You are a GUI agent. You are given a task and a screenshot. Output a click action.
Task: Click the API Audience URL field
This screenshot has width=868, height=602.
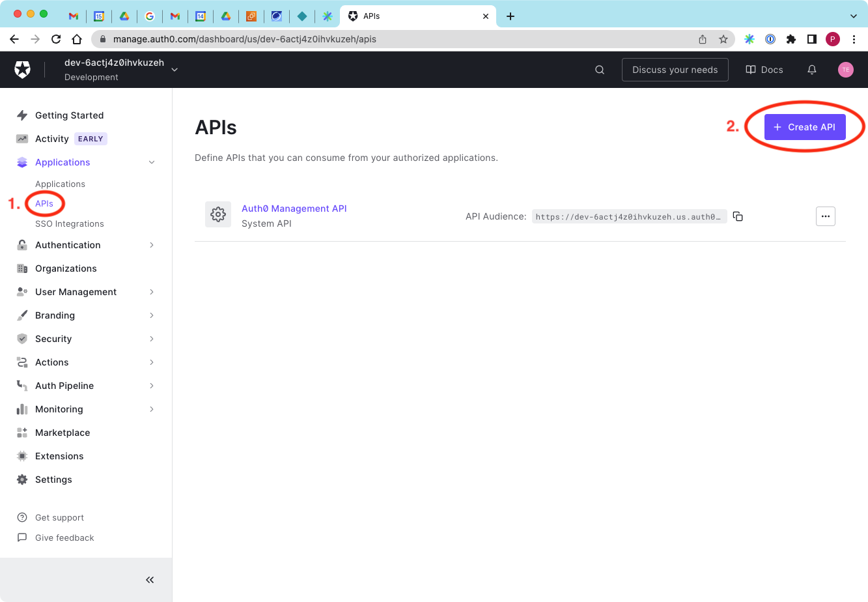(629, 217)
